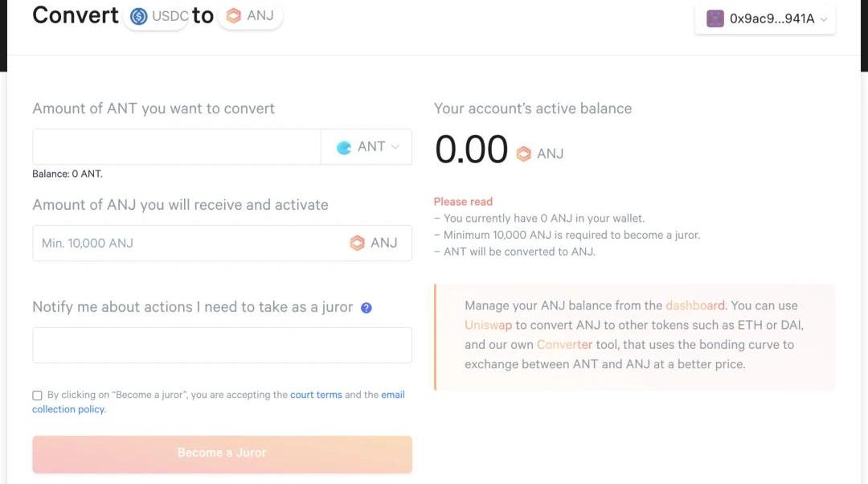Viewport: 868px width, 484px height.
Task: Open the Uniswap link
Action: (489, 325)
